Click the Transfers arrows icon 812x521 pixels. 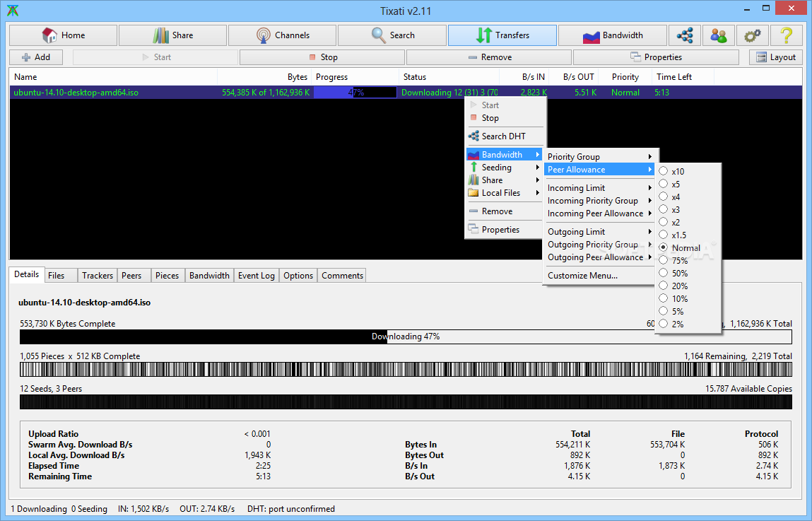pos(483,35)
